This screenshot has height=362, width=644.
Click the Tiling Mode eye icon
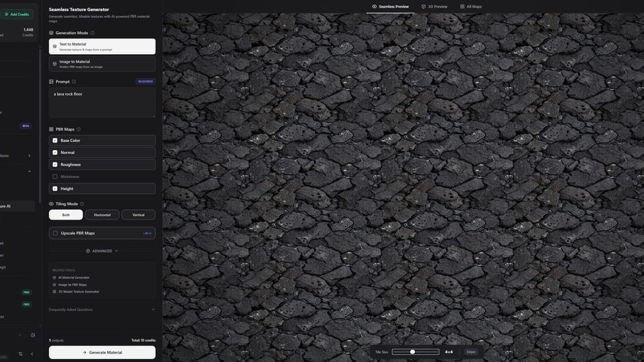coord(52,204)
